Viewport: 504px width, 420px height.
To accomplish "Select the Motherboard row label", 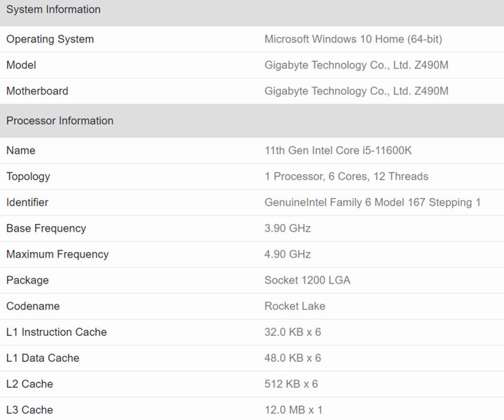I will click(x=37, y=91).
